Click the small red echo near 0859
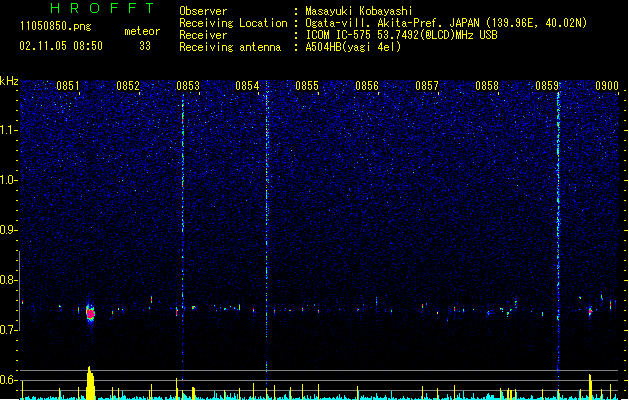Screen dimensions: 629x400 pyautogui.click(x=590, y=311)
